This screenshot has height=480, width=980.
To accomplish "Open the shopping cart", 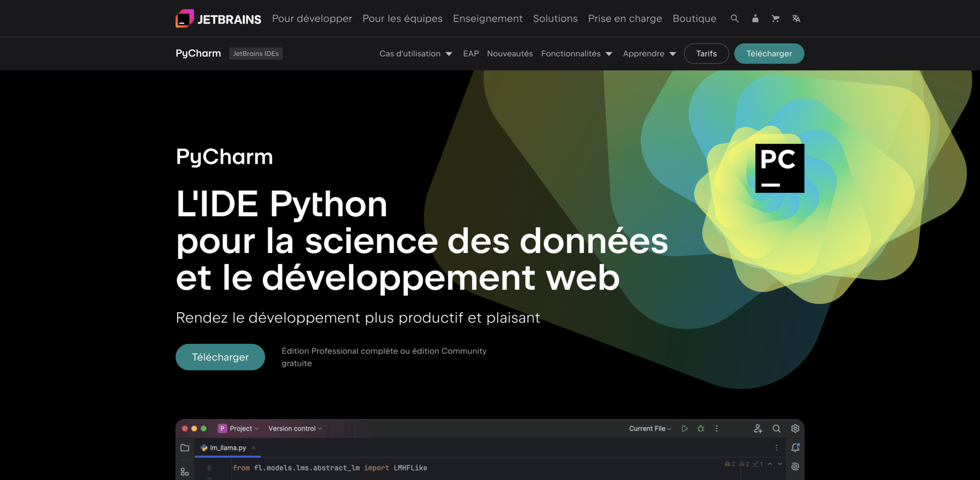I will 775,19.
